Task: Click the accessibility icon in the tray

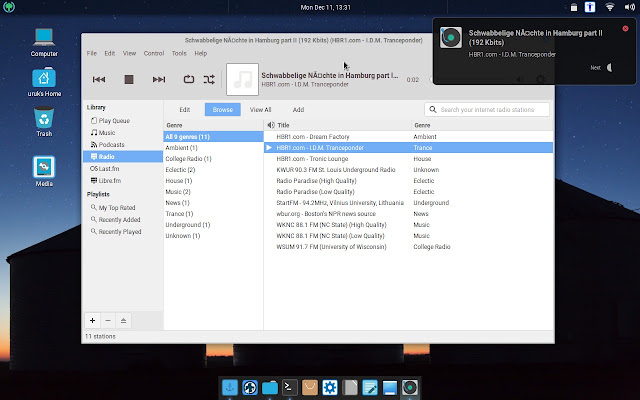Action: [x=590, y=7]
